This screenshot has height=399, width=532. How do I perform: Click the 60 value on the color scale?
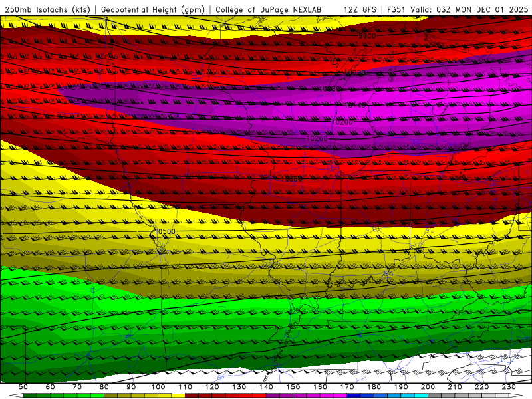(x=50, y=387)
